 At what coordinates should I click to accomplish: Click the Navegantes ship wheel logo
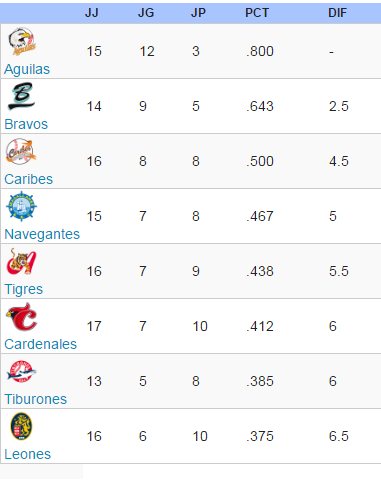22,206
